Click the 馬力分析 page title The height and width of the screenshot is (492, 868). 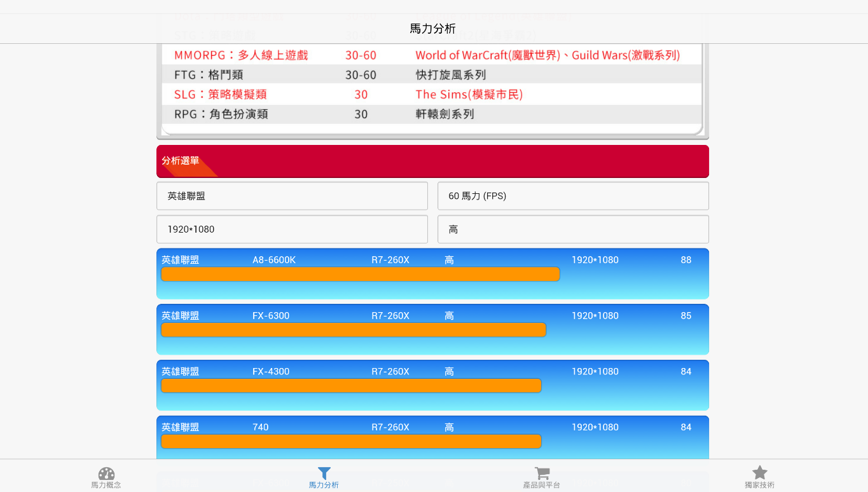point(432,29)
